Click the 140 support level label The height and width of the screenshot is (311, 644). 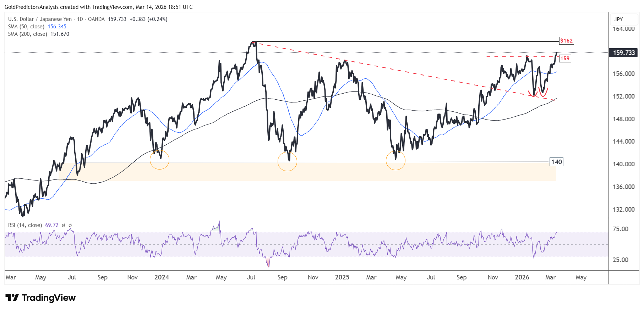coord(556,162)
